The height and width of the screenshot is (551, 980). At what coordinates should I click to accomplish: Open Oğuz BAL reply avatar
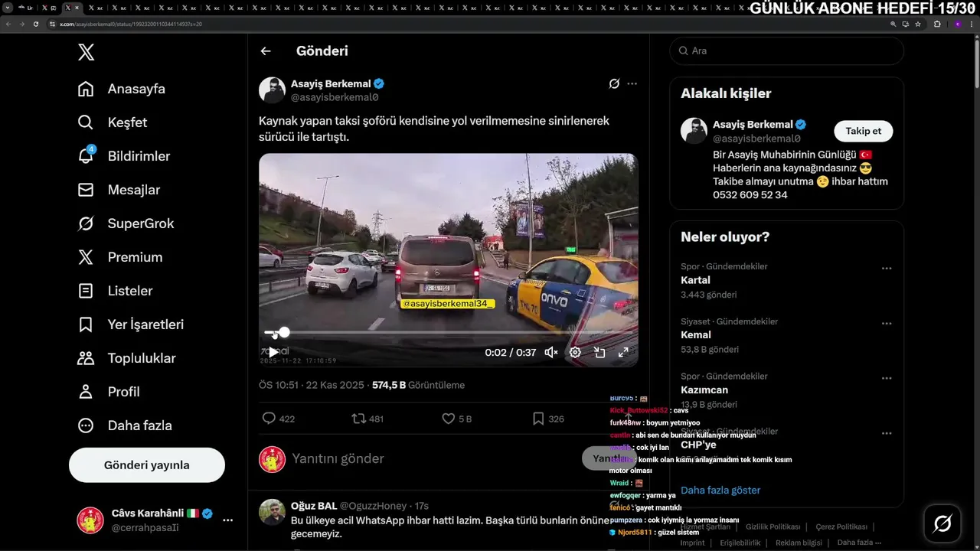tap(272, 512)
